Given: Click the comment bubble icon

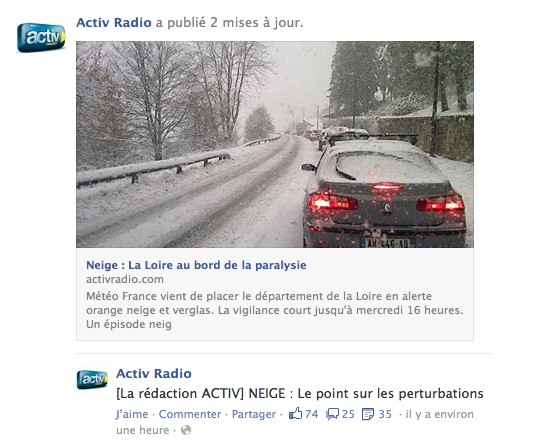Looking at the screenshot, I should click(x=332, y=414).
